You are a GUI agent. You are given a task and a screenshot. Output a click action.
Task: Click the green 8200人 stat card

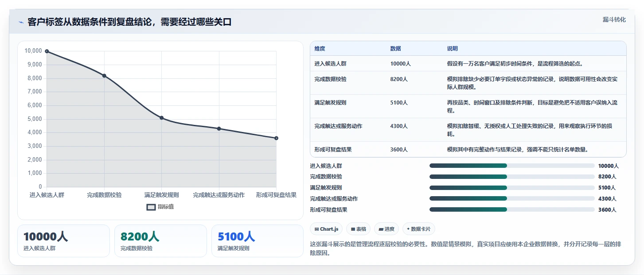click(160, 241)
